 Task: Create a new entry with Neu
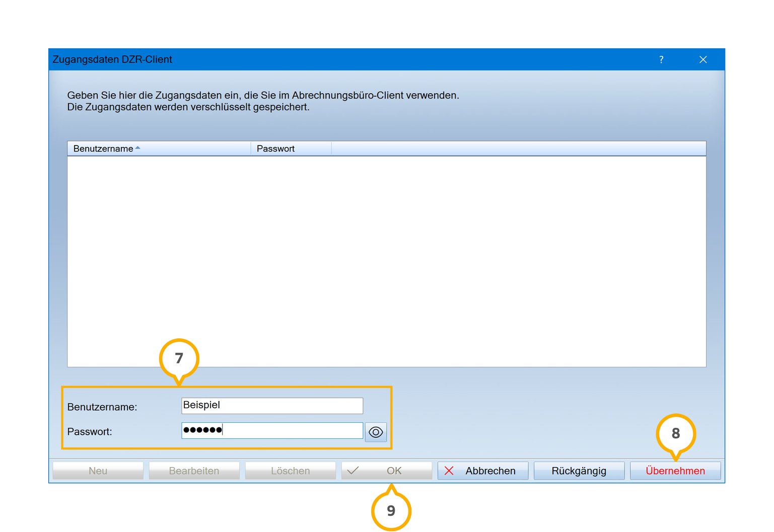(98, 471)
